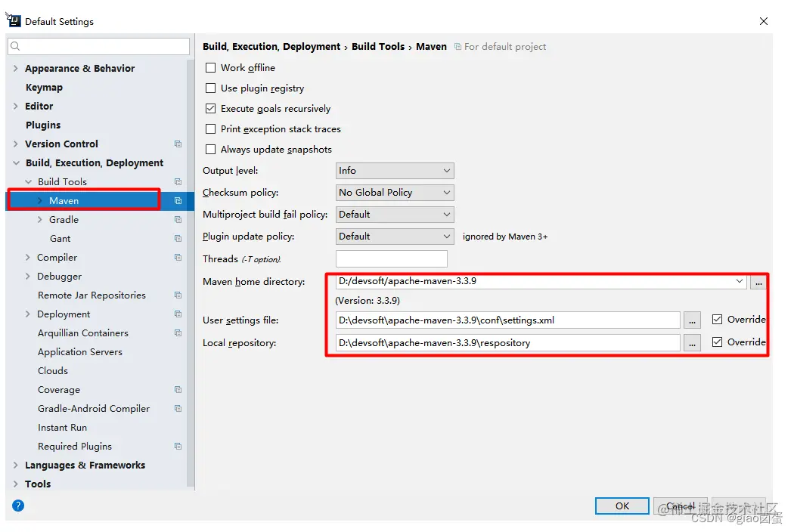Close the Default Settings dialog
This screenshot has width=794, height=532.
coord(764,21)
